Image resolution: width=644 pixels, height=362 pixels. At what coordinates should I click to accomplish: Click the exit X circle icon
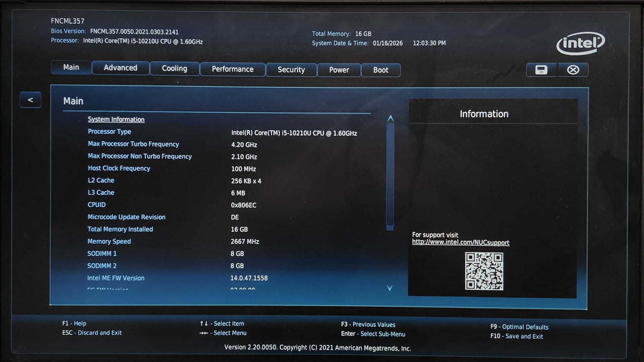(x=573, y=70)
